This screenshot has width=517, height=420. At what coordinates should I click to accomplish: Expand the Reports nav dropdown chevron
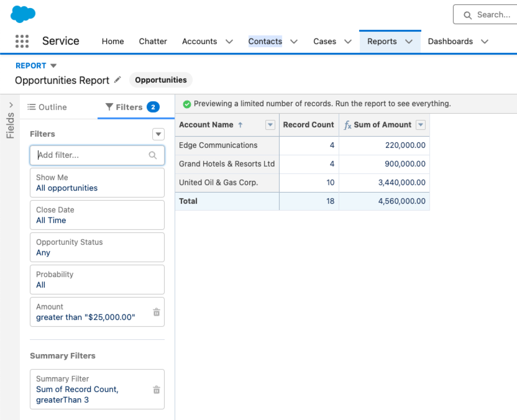(x=409, y=42)
